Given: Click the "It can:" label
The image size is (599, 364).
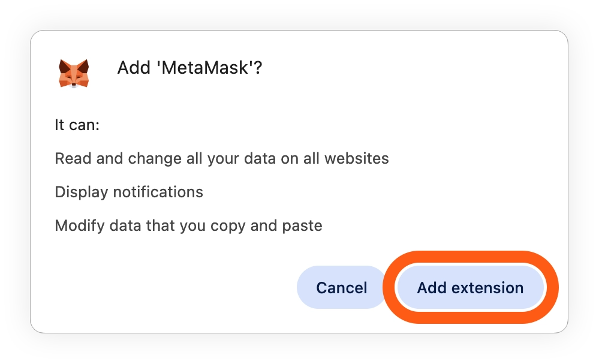Looking at the screenshot, I should click(77, 125).
